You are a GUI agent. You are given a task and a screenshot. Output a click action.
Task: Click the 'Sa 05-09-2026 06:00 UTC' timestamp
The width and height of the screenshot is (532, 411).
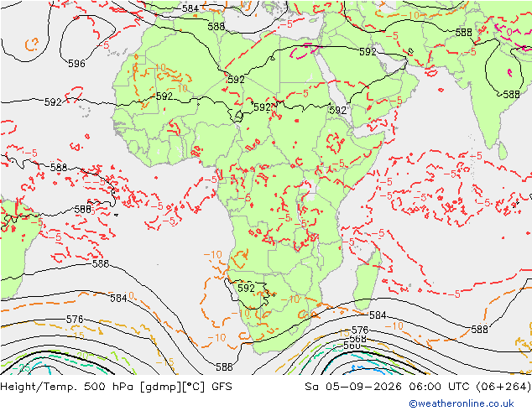click(x=387, y=386)
